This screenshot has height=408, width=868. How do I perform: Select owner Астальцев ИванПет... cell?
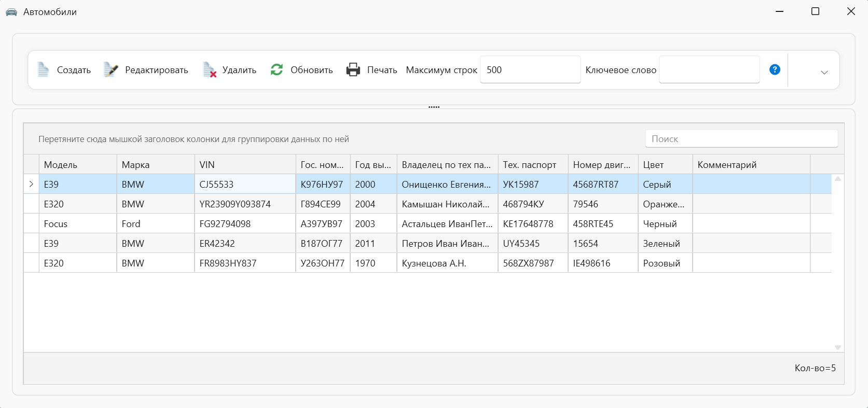[448, 223]
